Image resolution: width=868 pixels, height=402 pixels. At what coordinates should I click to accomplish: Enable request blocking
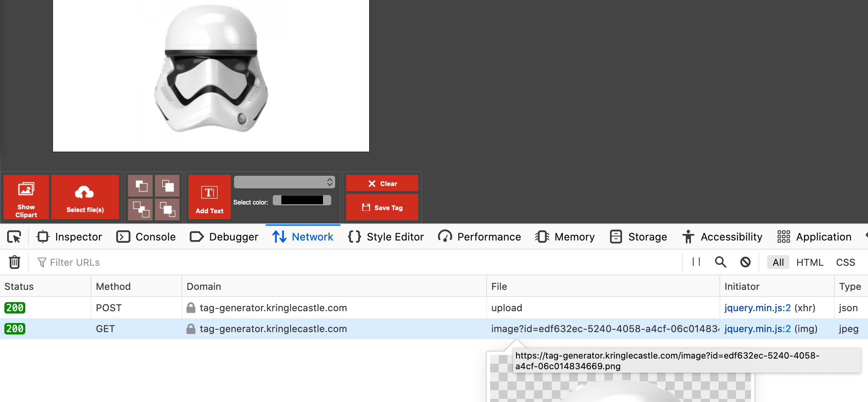coord(745,262)
